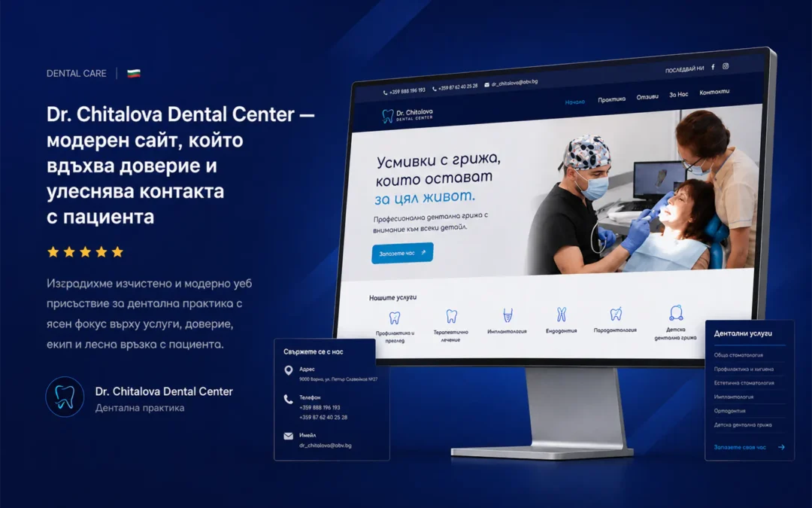Click the address text 9000 Варна in contact card
Screen dimensions: 812x508
338,379
